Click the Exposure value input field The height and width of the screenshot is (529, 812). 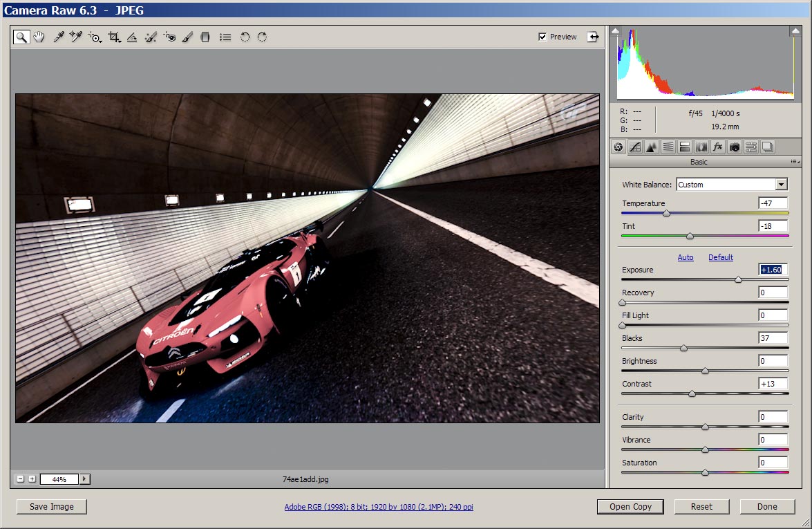point(773,270)
